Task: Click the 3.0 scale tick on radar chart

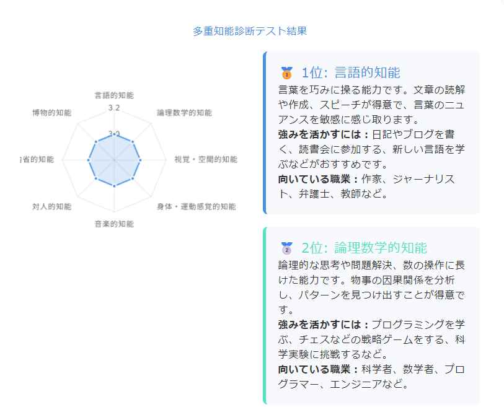Action: click(114, 134)
